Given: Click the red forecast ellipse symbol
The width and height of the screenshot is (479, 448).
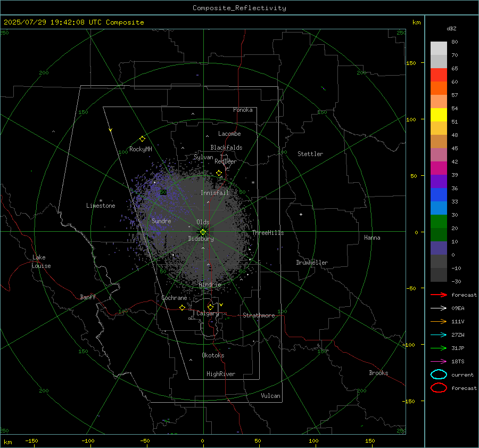Looking at the screenshot, I should (439, 388).
